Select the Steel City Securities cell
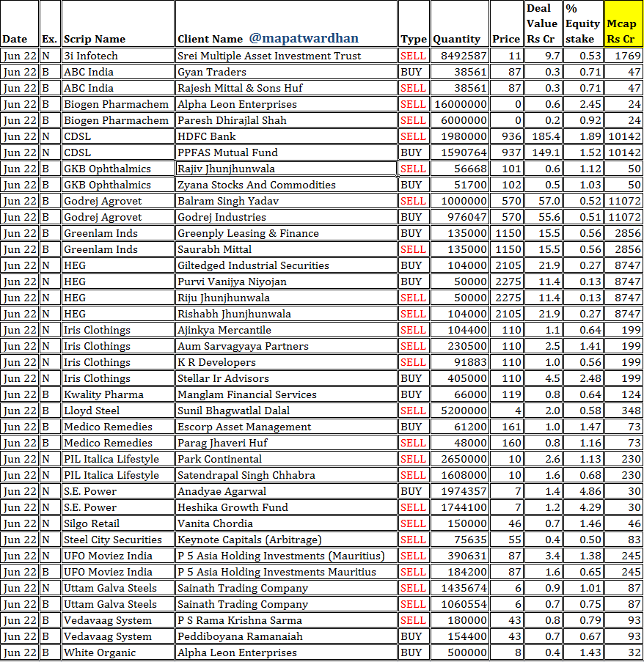 click(118, 540)
